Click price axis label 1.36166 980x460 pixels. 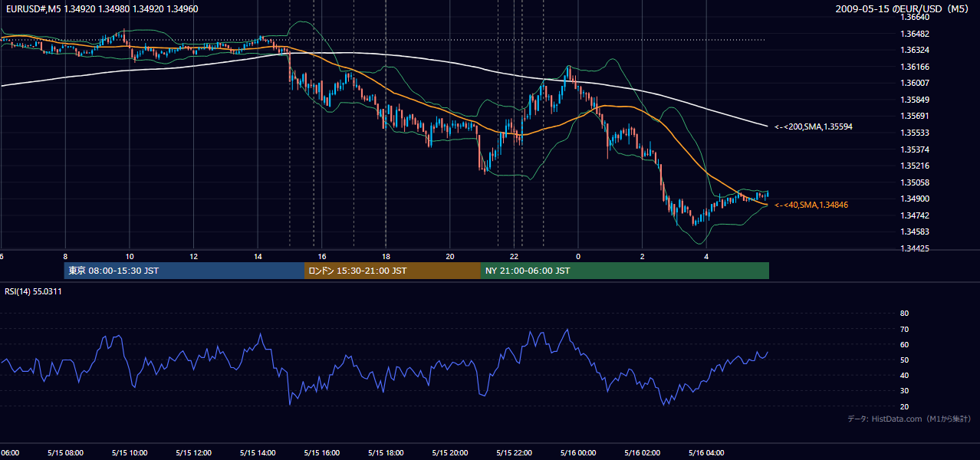click(x=915, y=67)
